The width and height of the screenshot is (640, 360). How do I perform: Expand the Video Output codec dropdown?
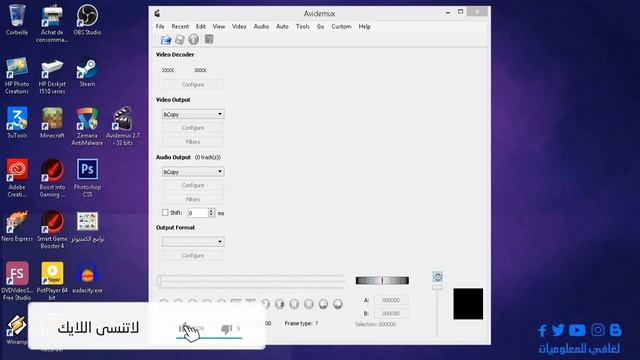(x=193, y=114)
